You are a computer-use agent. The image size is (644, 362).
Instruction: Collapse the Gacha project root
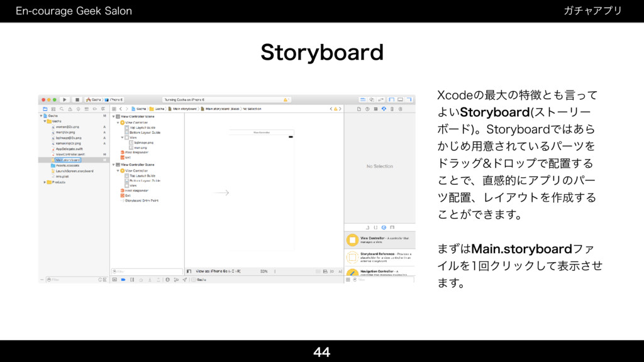pos(41,116)
